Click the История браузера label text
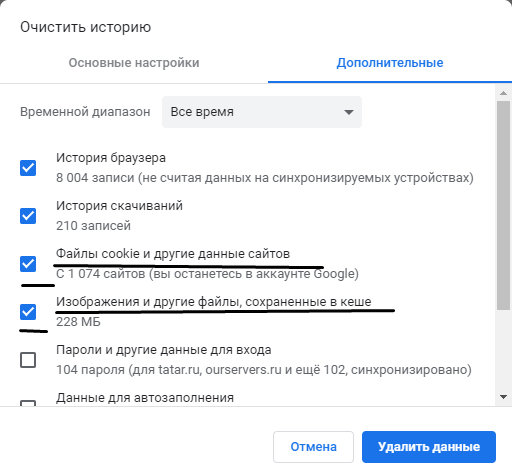The width and height of the screenshot is (512, 465). pos(111,158)
